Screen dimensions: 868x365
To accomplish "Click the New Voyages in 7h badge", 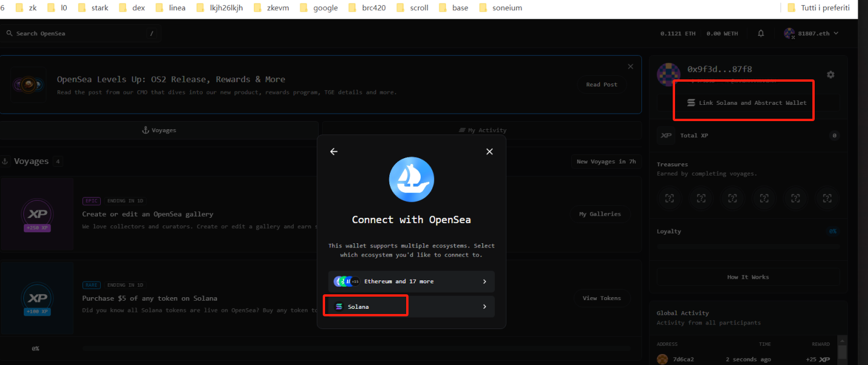I will (606, 162).
